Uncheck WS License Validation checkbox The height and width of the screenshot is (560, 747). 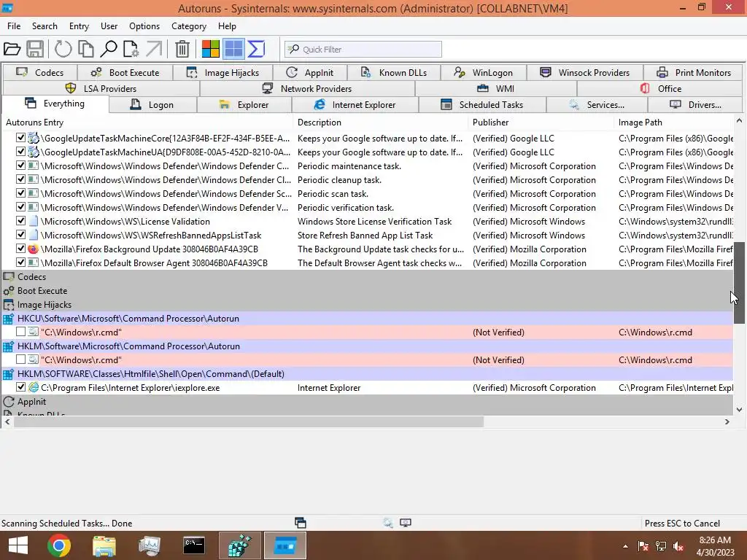point(20,221)
